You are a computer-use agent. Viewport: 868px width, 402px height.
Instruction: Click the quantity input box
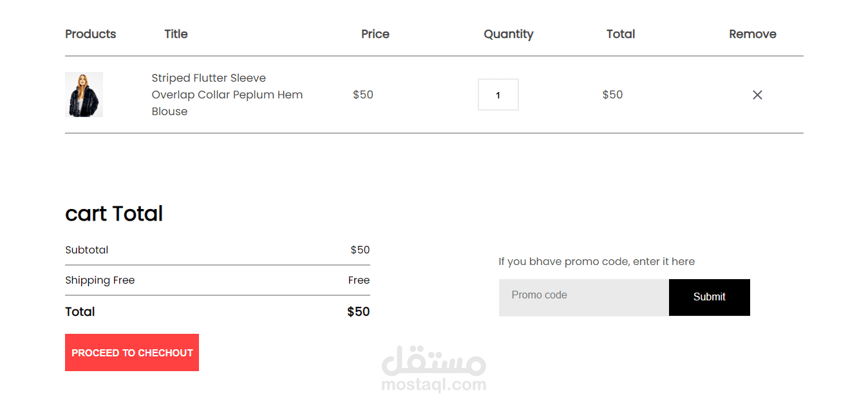coord(498,95)
